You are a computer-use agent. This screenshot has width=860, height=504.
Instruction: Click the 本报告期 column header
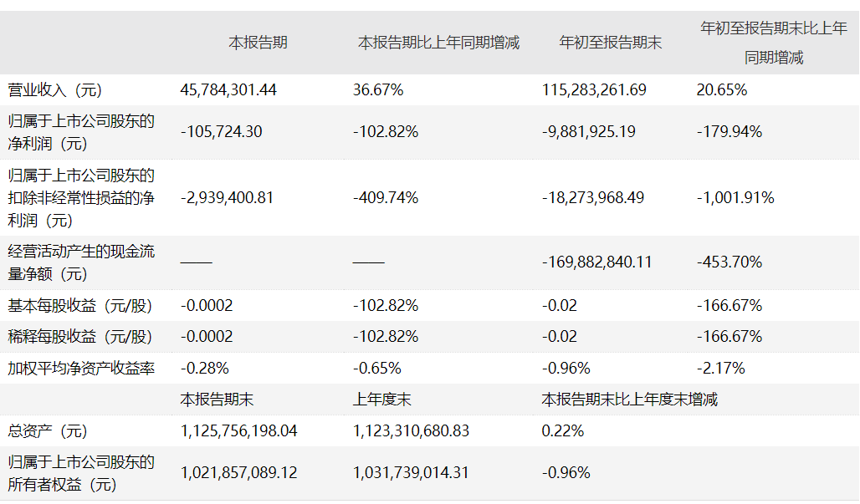pos(259,43)
